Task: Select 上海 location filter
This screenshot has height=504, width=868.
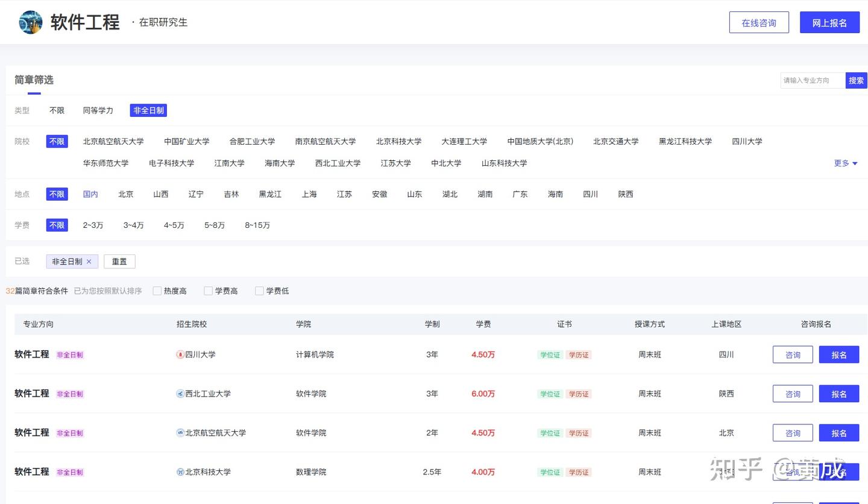Action: tap(309, 194)
